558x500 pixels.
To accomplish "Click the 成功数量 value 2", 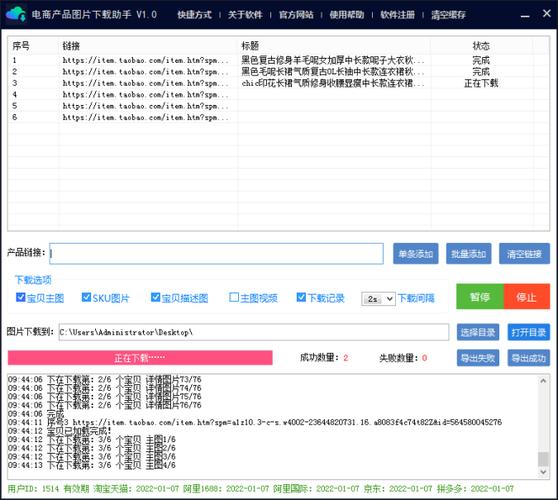I will point(346,358).
